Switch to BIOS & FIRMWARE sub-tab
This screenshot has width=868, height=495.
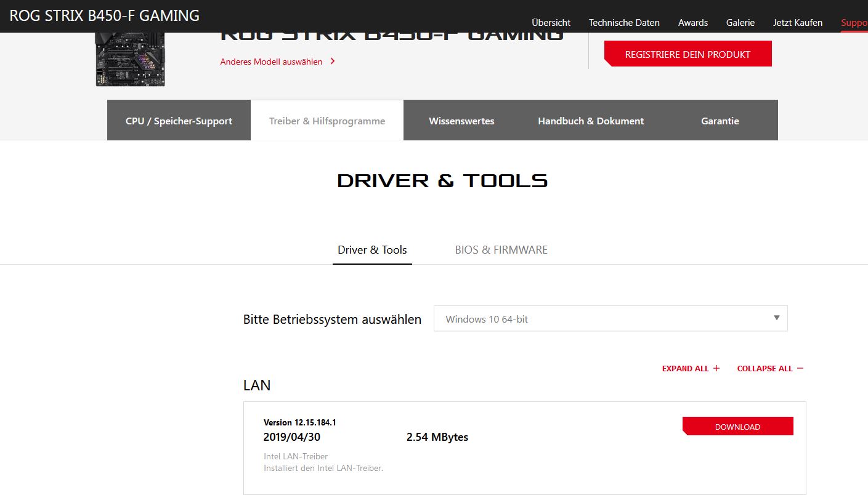(501, 250)
